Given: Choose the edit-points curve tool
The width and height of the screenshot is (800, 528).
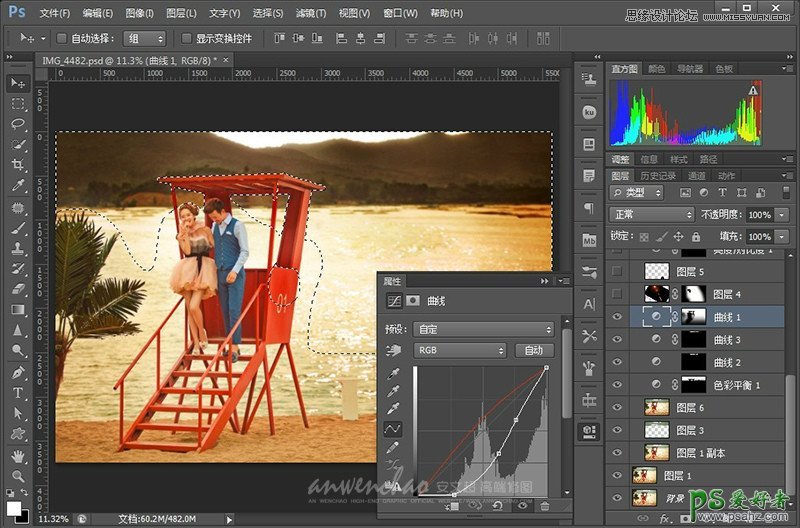Looking at the screenshot, I should [x=393, y=428].
